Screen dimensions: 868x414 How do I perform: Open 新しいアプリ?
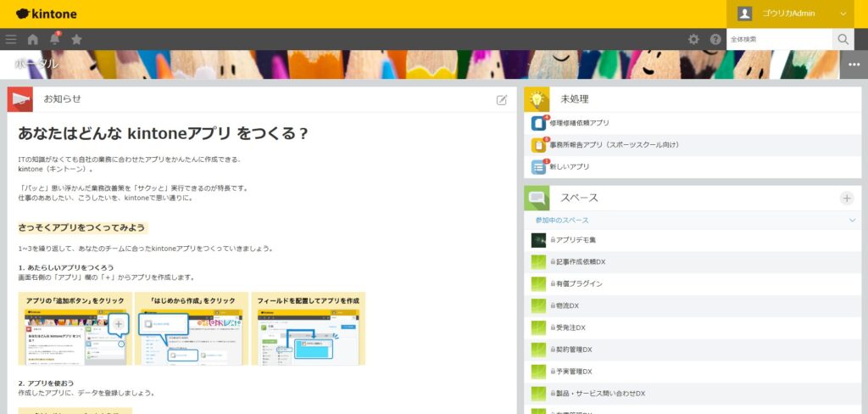click(569, 167)
